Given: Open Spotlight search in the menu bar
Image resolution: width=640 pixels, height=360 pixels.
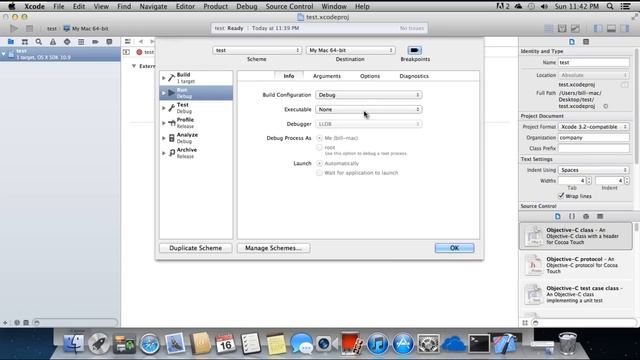Looking at the screenshot, I should [x=610, y=6].
